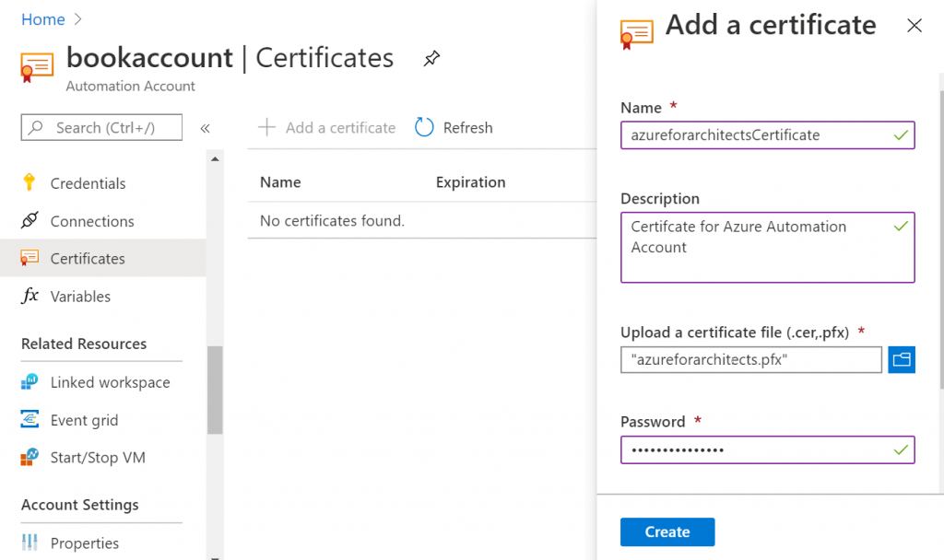The image size is (944, 560).
Task: Open Properties under Account Settings
Action: pyautogui.click(x=85, y=542)
